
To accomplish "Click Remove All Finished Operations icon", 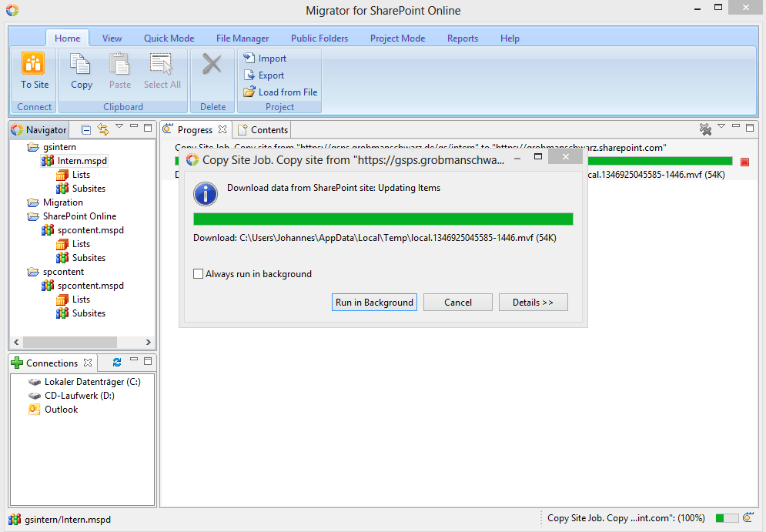I will [705, 129].
